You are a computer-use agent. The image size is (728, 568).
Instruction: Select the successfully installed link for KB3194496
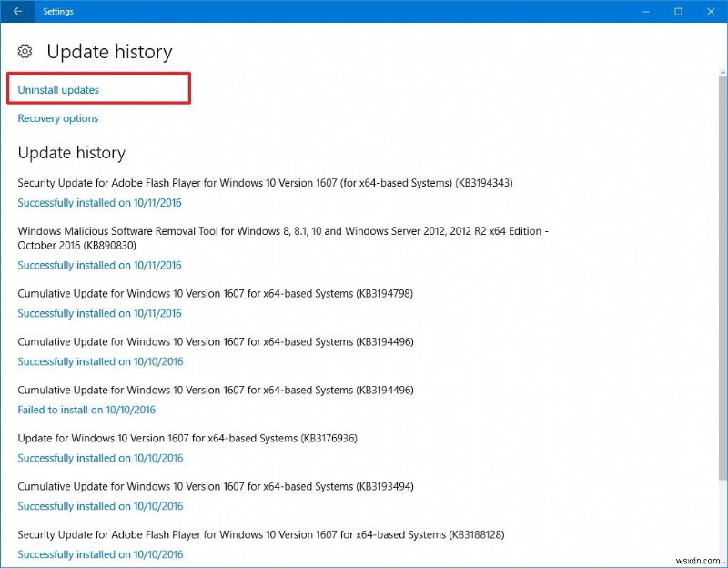(x=100, y=361)
